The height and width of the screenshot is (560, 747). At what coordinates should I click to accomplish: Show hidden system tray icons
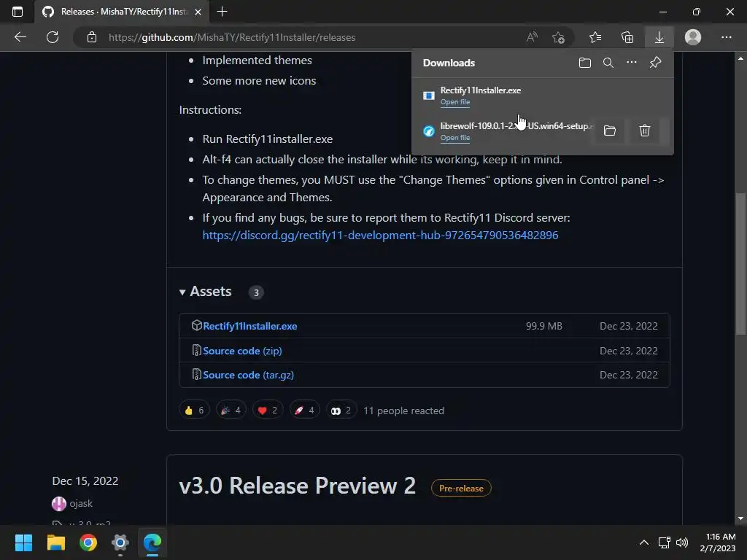pos(643,542)
